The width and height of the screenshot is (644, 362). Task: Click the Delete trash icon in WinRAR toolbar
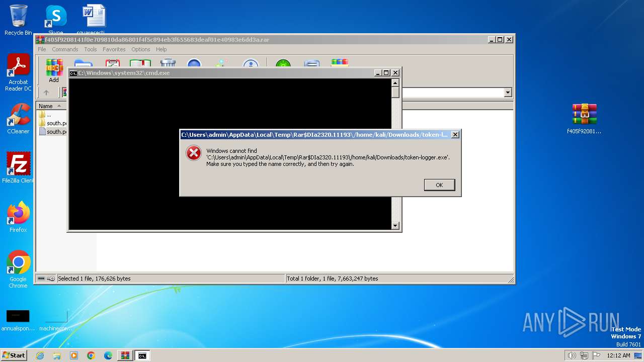[168, 63]
